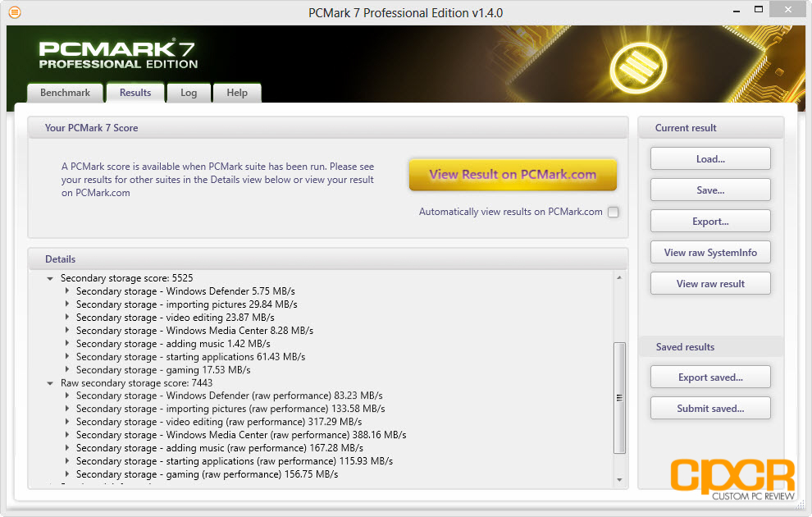The width and height of the screenshot is (812, 517).
Task: Select Windows Media Center (raw performance) 388.16 MB/s row
Action: click(x=241, y=435)
